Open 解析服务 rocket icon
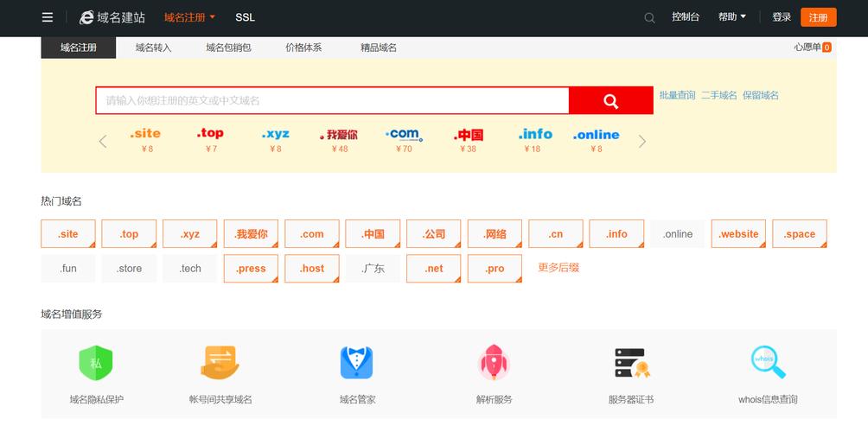Image resolution: width=868 pixels, height=432 pixels. 494,363
